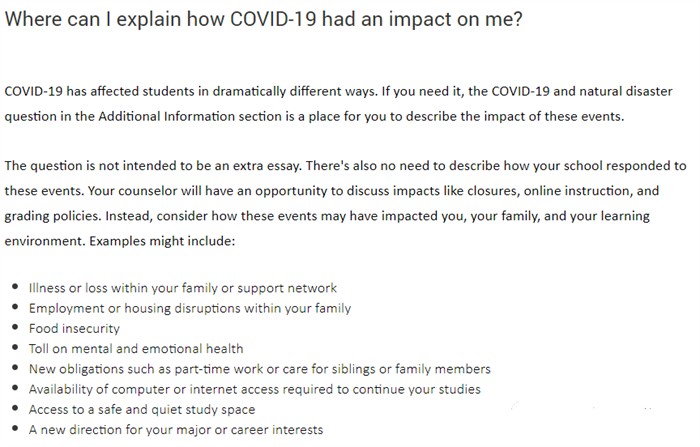Click 'Employment or housing disruptions' list item

coord(190,308)
